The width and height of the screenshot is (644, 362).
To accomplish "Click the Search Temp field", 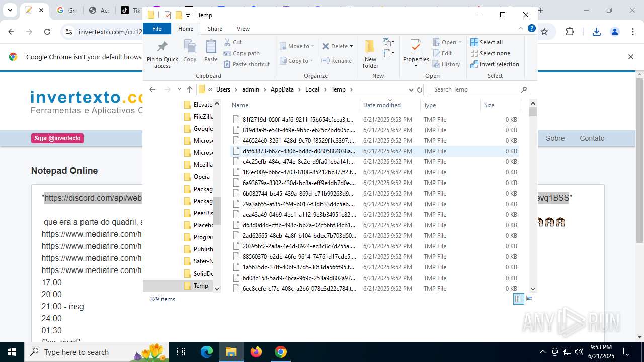I will point(480,89).
